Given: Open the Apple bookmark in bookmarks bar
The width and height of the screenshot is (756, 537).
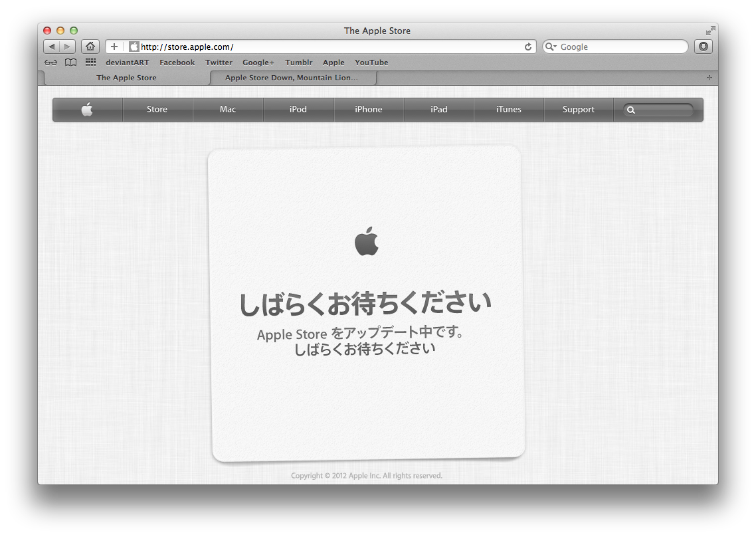Looking at the screenshot, I should point(333,62).
